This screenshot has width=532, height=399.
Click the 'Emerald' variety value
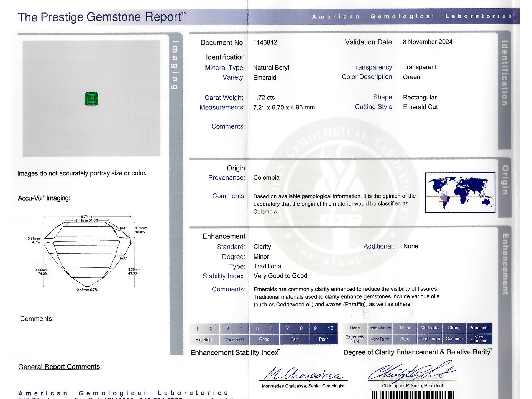[265, 78]
